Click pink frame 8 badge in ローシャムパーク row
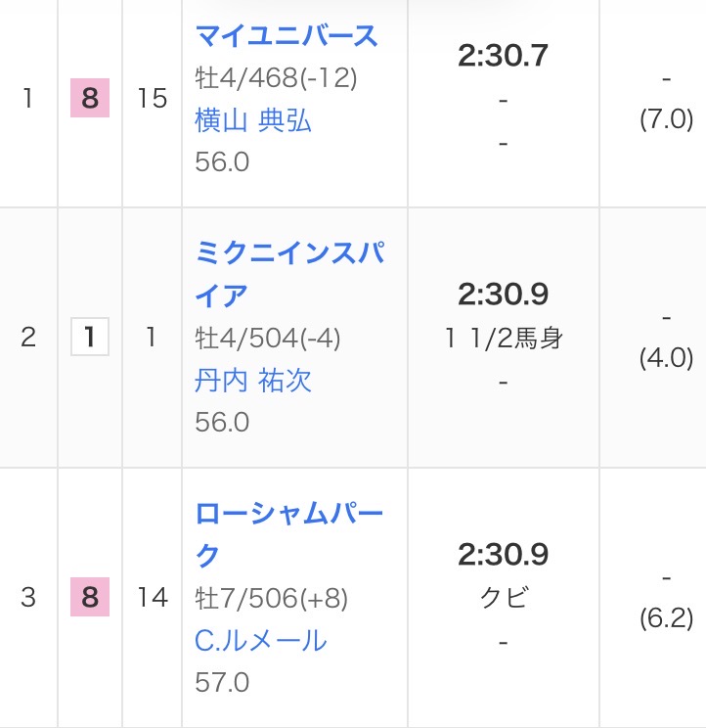Viewport: 706px width, 728px height. point(90,597)
